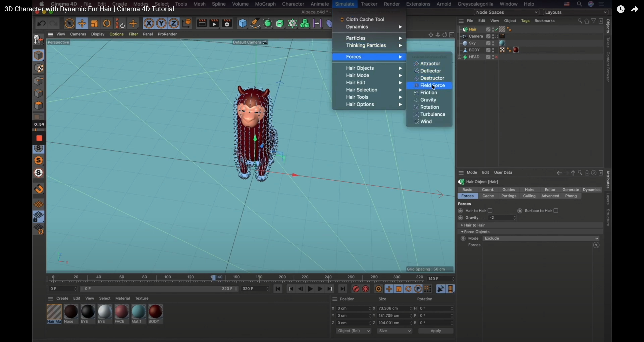Choose Wind force menu entry
This screenshot has height=342, width=644.
point(429,122)
